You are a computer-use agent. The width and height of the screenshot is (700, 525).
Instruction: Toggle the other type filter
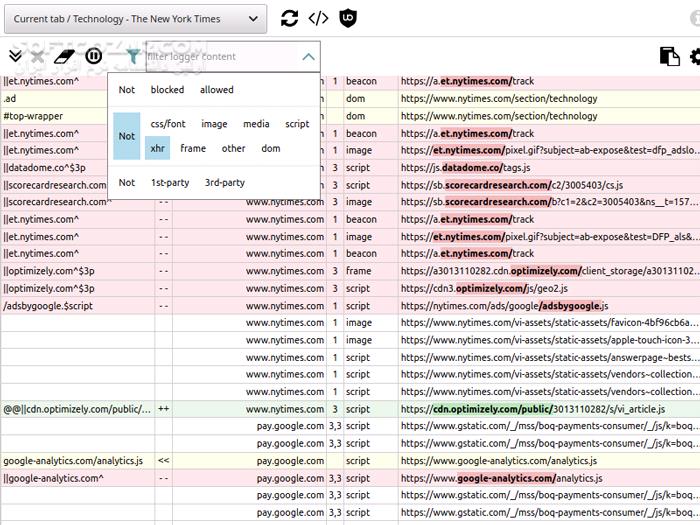[233, 148]
